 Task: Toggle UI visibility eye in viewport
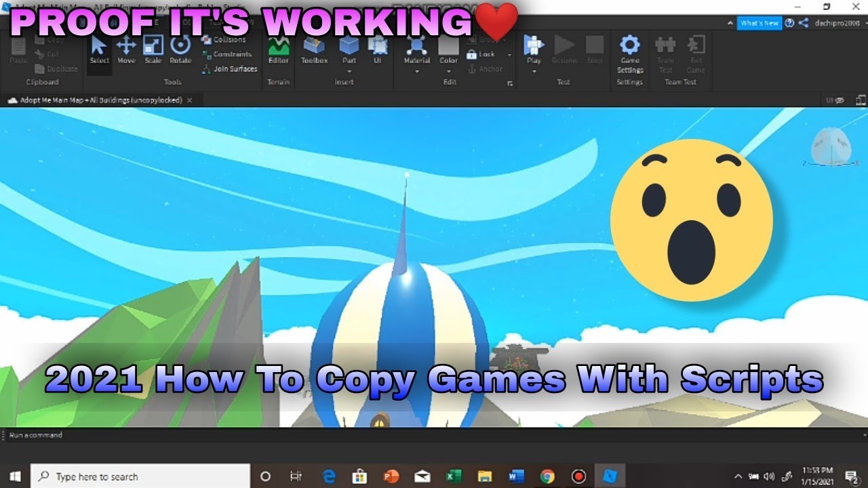pos(835,100)
